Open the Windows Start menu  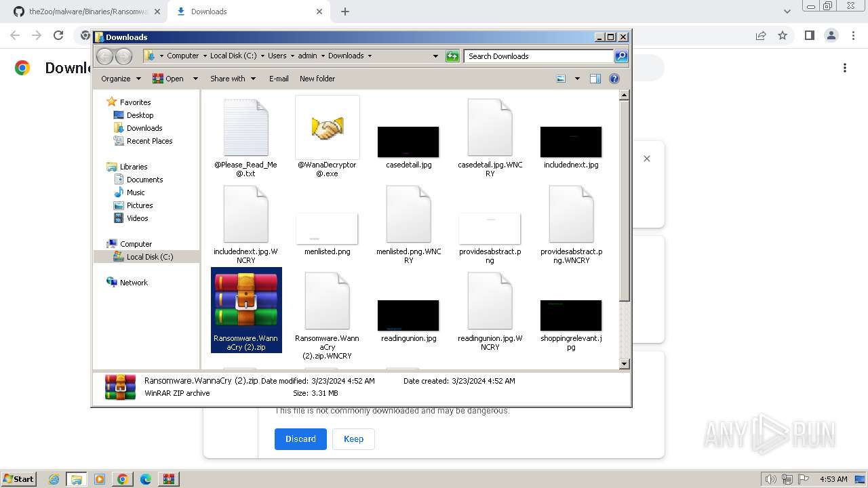click(18, 479)
